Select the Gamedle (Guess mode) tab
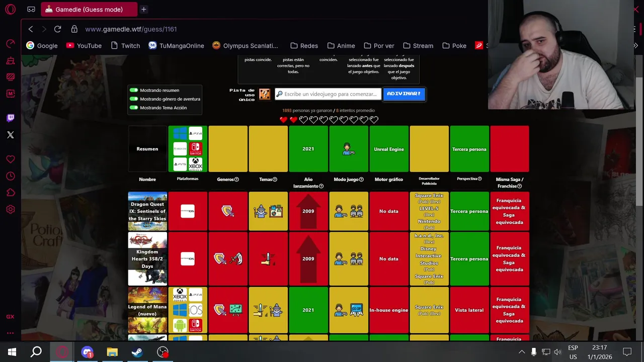This screenshot has width=644, height=362. [x=89, y=10]
